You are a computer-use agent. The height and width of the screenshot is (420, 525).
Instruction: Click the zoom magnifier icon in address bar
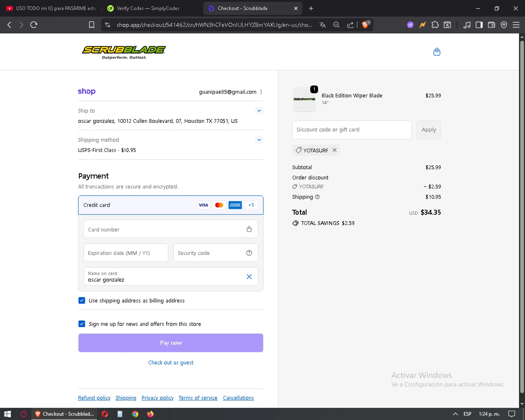coord(336,25)
